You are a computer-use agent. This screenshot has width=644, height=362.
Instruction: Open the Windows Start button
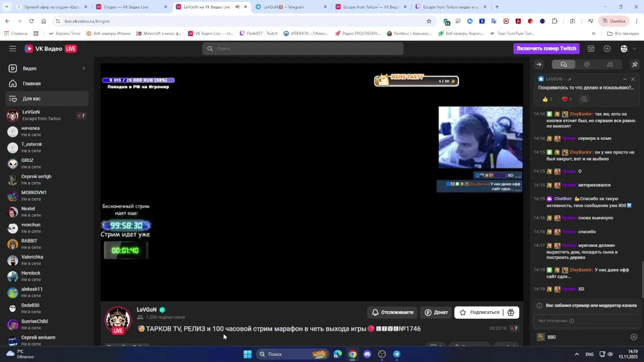pos(248,354)
